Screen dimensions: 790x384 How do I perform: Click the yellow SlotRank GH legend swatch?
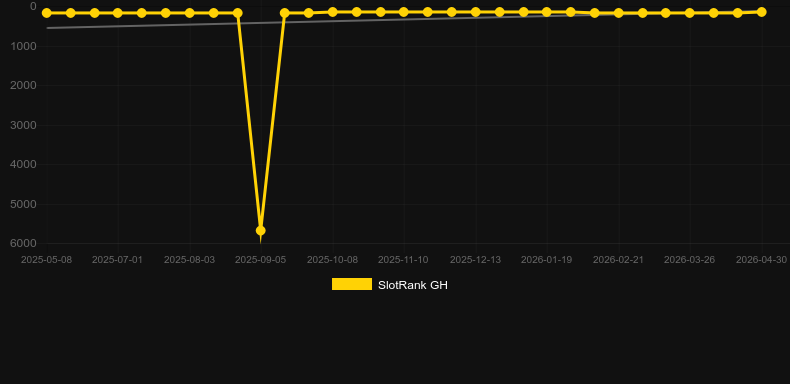click(352, 284)
